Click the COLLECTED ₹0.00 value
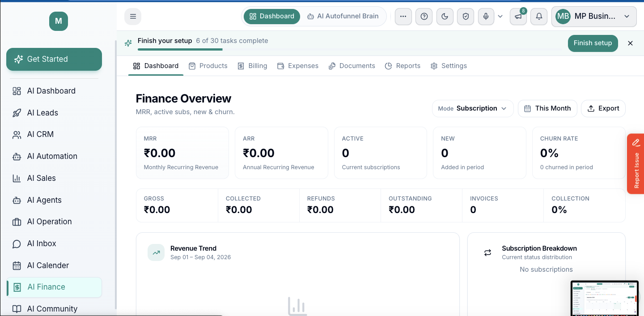The image size is (644, 316). click(239, 210)
